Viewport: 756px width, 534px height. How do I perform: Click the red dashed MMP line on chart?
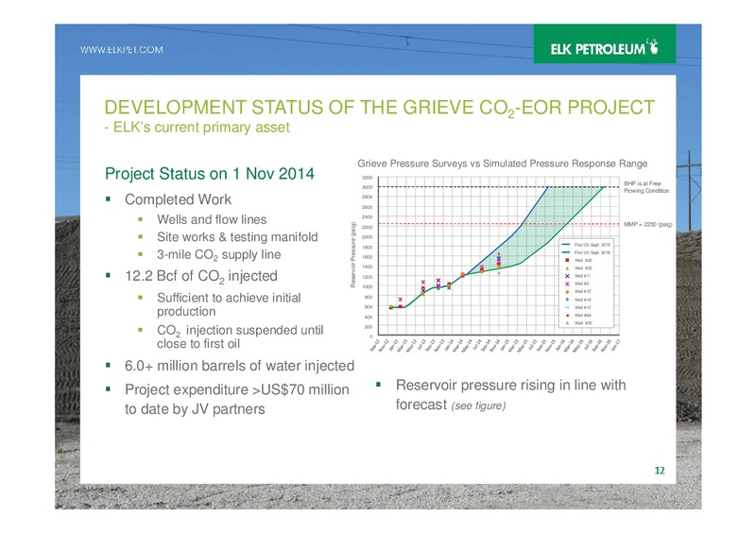tap(499, 224)
